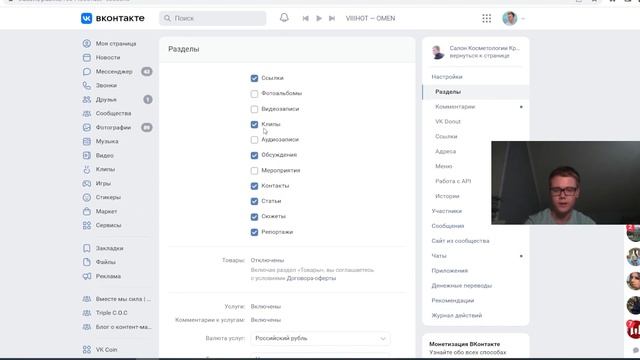
Task: Open the Договора-оферты link
Action: click(x=311, y=278)
